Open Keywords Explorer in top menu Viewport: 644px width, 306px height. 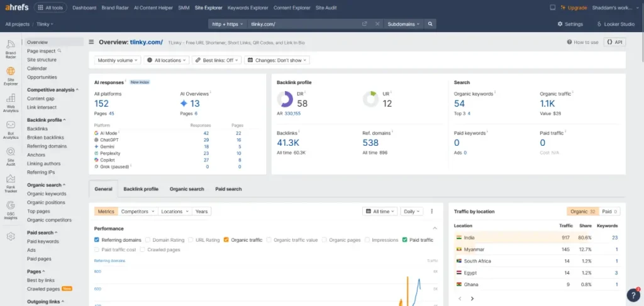248,8
